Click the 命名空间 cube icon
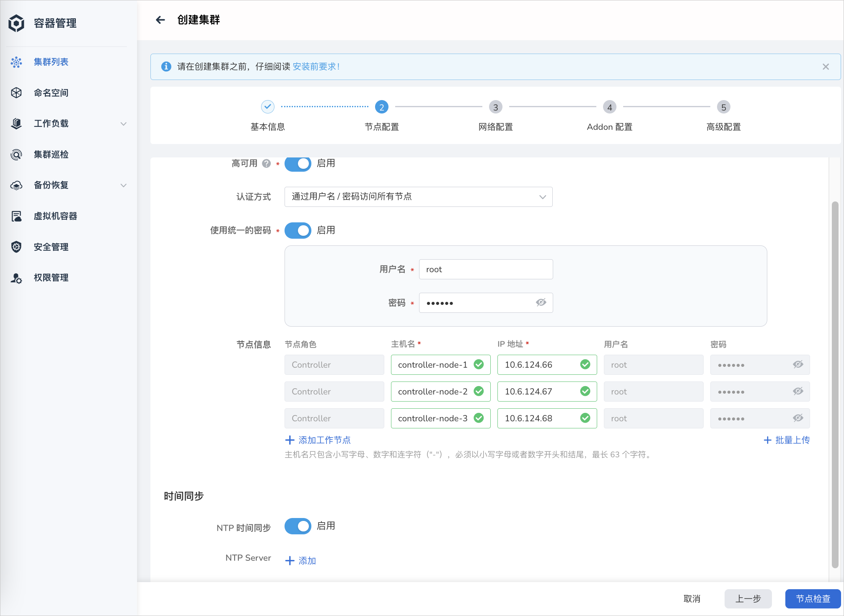844x616 pixels. [x=16, y=93]
